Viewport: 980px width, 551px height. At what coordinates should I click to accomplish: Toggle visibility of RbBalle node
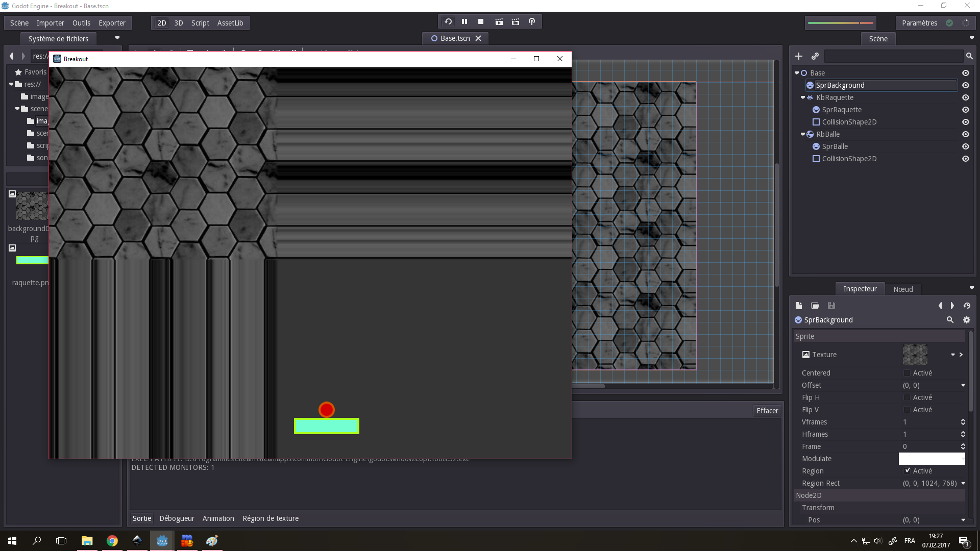[x=966, y=134]
